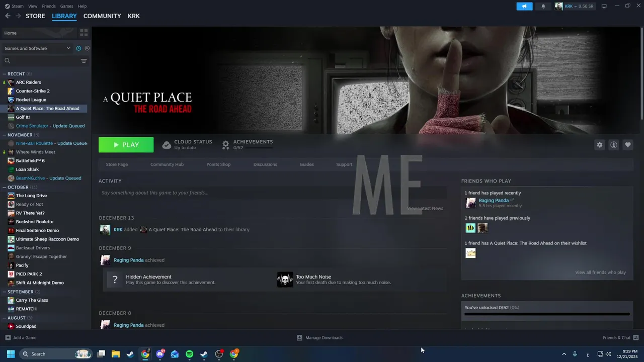The image size is (644, 362).
Task: Click View Latest News
Action: click(425, 208)
